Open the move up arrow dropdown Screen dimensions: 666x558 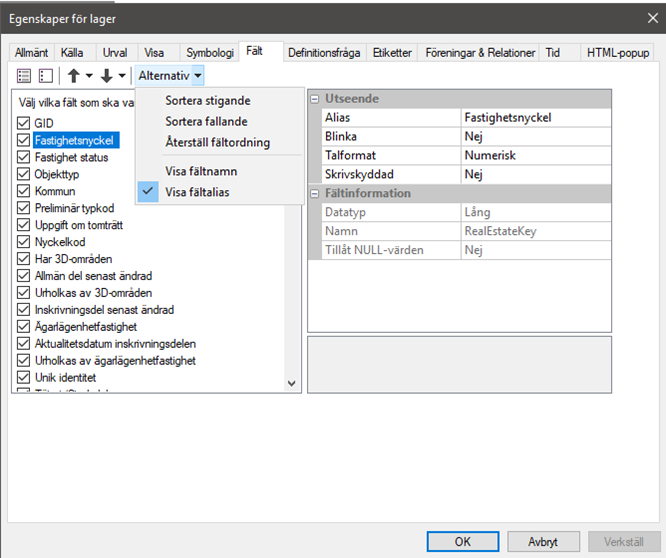coord(89,76)
